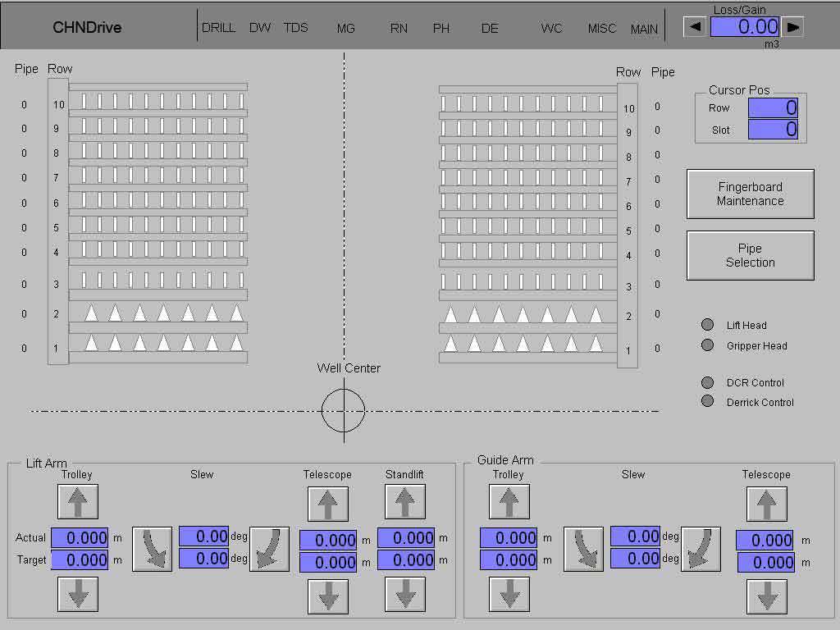Open Fingerboard Maintenance

(750, 194)
